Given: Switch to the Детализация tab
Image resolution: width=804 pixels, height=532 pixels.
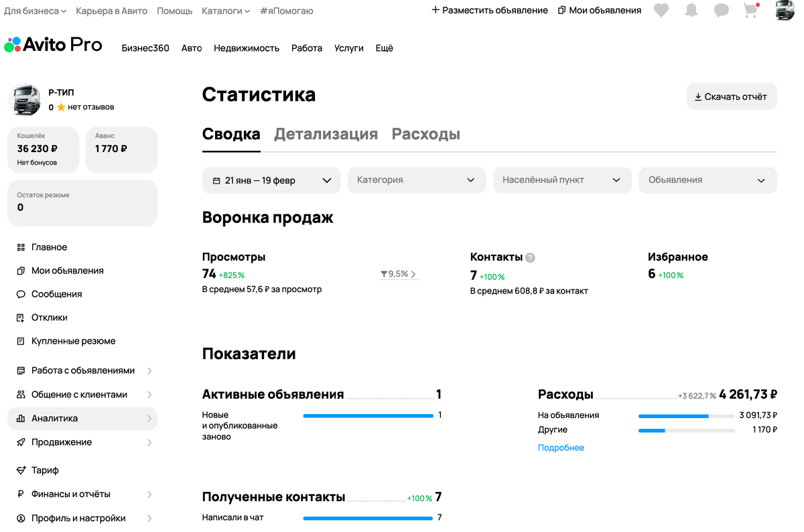Looking at the screenshot, I should pyautogui.click(x=326, y=134).
